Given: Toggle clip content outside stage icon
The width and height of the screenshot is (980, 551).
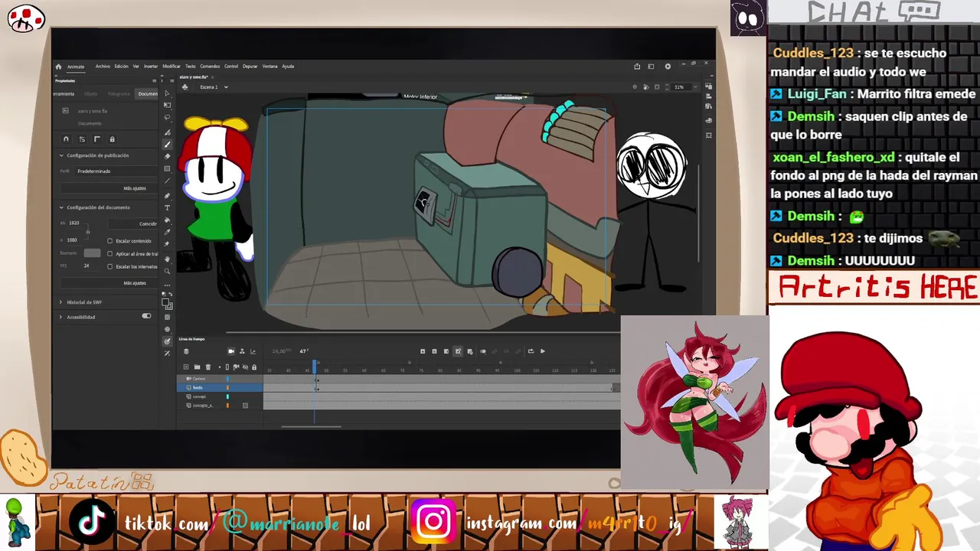Looking at the screenshot, I should tap(658, 87).
